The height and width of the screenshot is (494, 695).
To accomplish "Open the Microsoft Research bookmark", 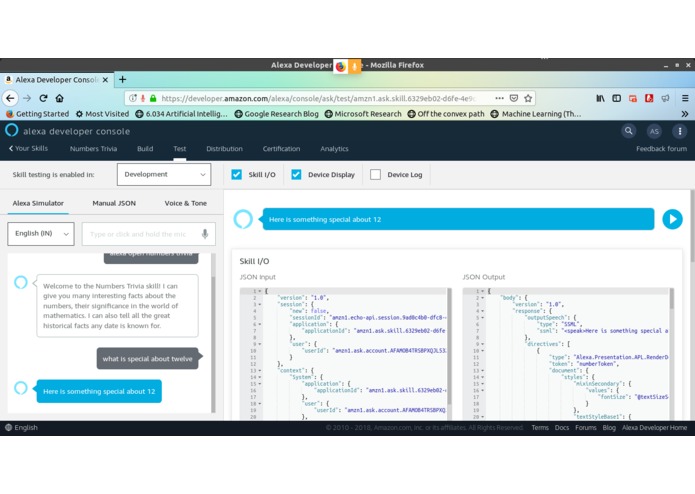I will (363, 114).
